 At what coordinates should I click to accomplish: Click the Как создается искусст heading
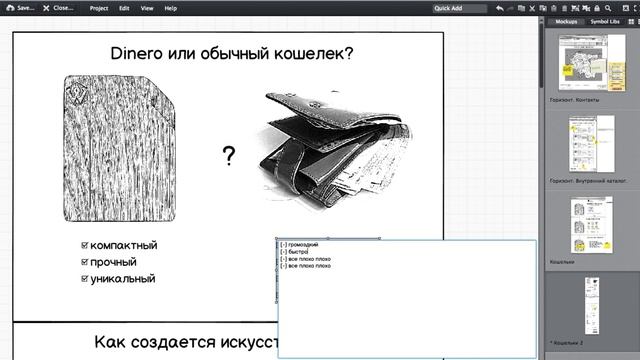point(186,342)
